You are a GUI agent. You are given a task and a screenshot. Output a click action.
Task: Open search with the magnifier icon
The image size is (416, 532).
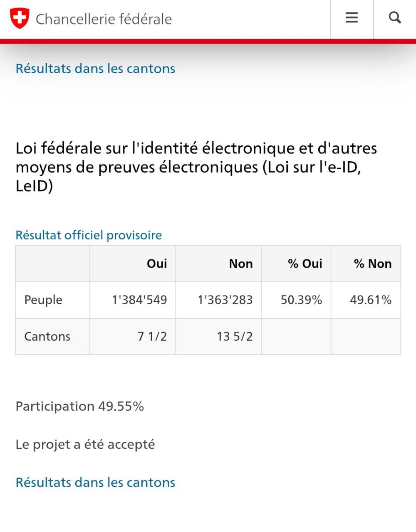[x=394, y=18]
